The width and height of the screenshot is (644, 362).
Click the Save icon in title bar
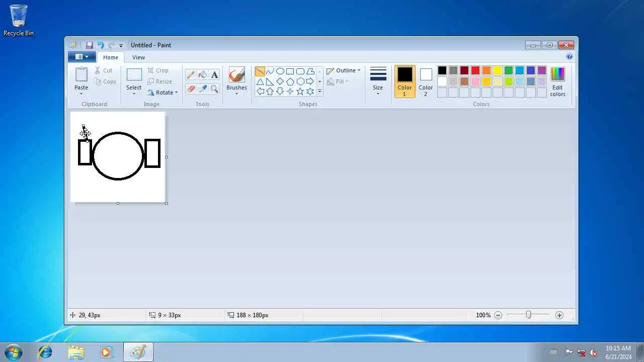[90, 45]
